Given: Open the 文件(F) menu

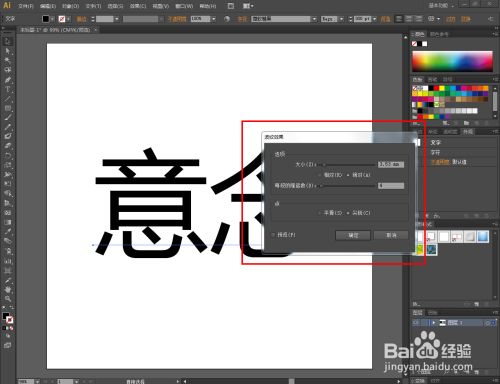Looking at the screenshot, I should (26, 6).
